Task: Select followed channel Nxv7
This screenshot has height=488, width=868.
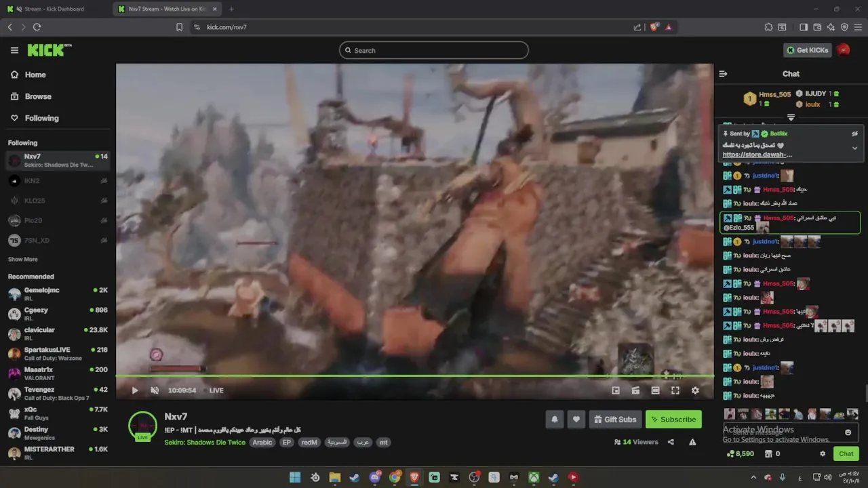Action: point(58,161)
